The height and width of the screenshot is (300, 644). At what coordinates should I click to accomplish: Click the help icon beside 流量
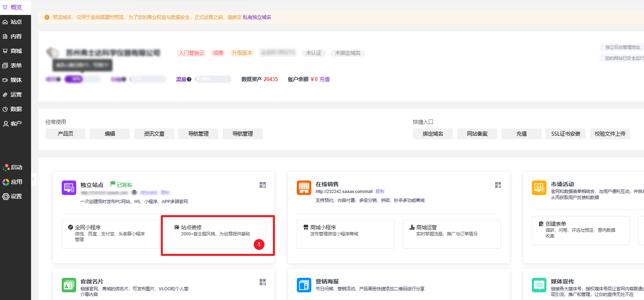coord(189,80)
